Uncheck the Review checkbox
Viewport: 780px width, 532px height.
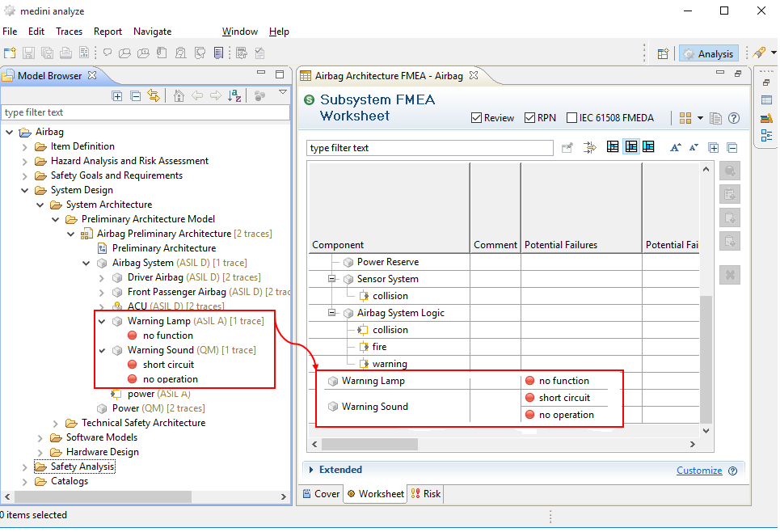[x=476, y=118]
